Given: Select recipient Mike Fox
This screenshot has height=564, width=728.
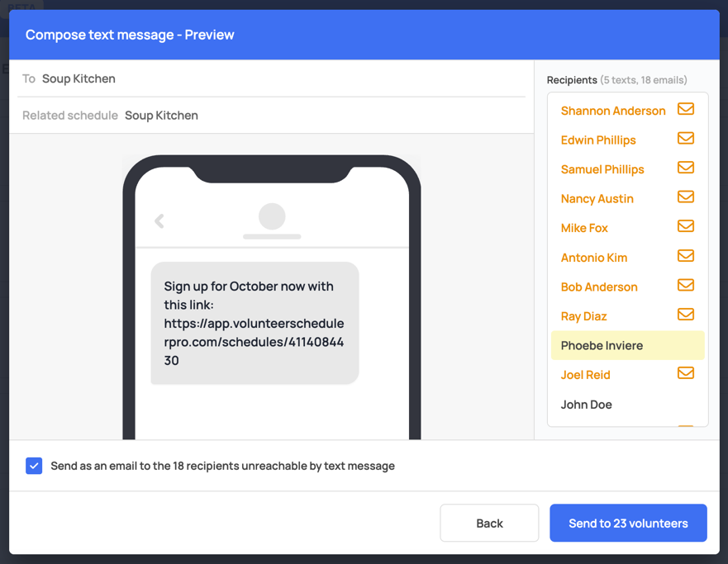Looking at the screenshot, I should [x=584, y=228].
